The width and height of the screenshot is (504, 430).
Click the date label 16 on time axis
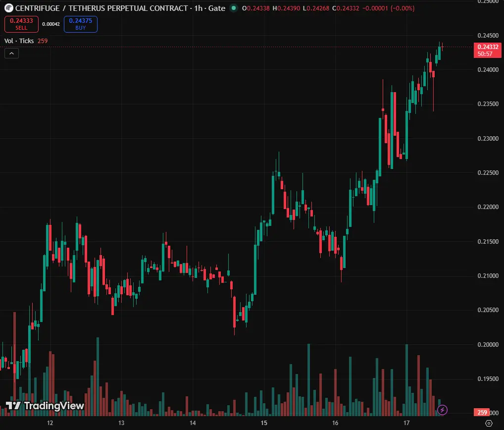(335, 423)
